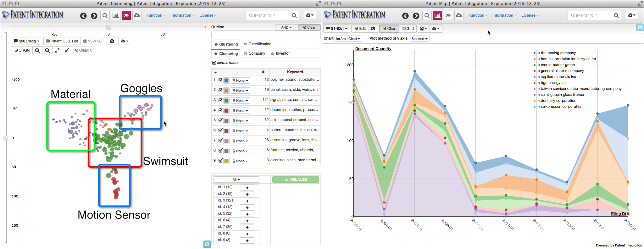Switch to the Company sub-tab
Image resolution: width=644 pixels, height=249 pixels.
pos(254,53)
